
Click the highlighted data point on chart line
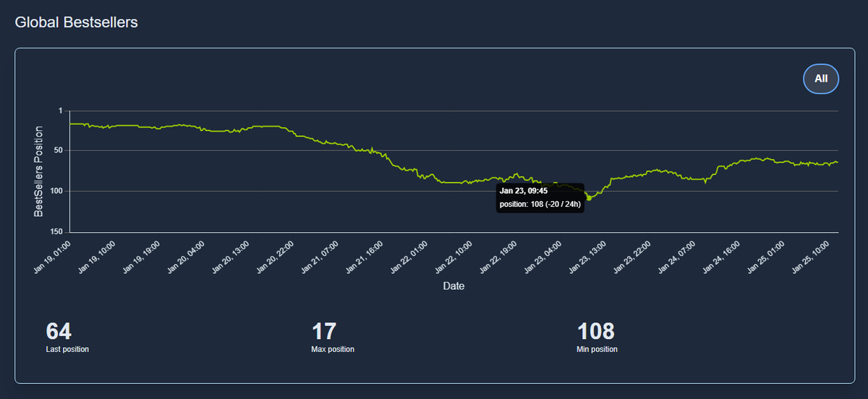coord(589,197)
